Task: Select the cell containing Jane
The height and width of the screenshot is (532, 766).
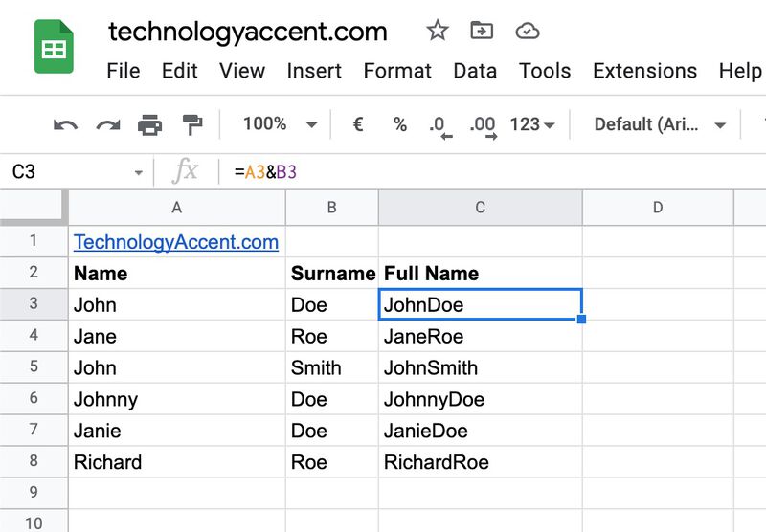Action: (177, 336)
